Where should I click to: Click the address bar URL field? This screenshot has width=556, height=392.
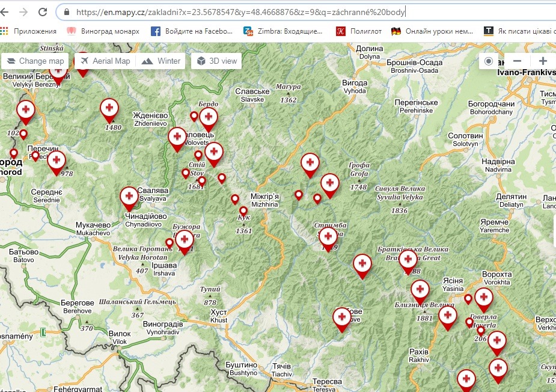click(240, 11)
